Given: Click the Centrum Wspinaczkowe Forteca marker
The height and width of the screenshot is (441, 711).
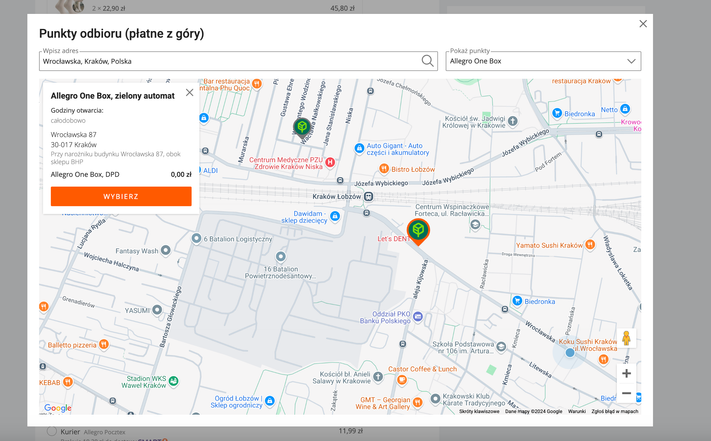Looking at the screenshot, I should coord(475,224).
